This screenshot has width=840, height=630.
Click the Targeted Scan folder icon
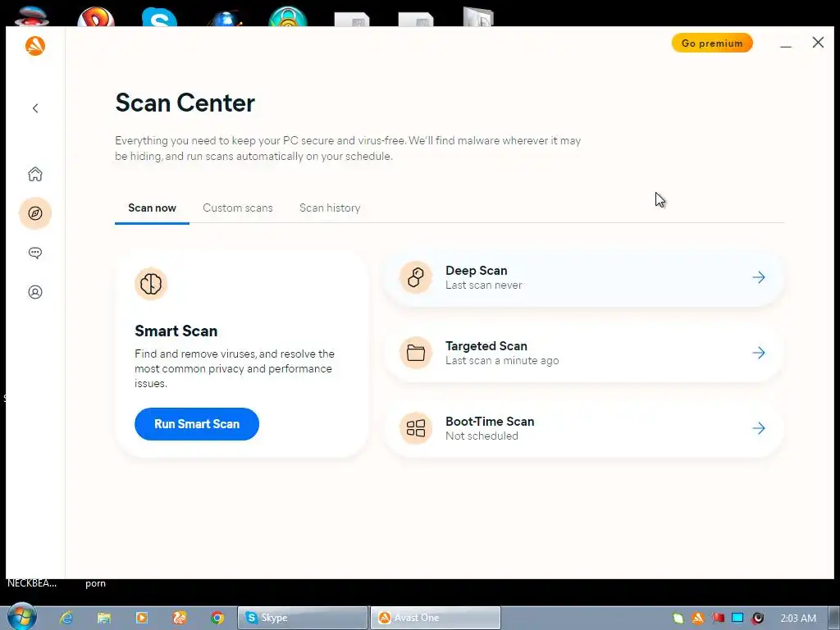(x=416, y=353)
